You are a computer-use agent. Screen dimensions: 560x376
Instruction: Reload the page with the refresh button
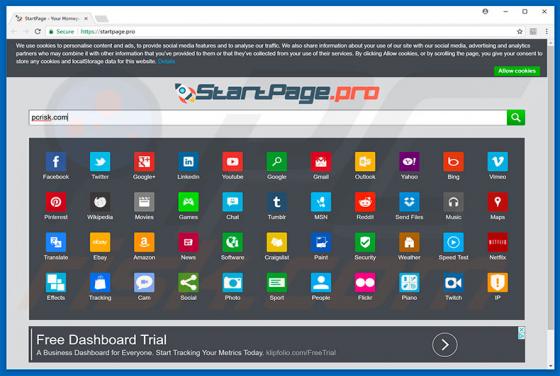(x=38, y=31)
